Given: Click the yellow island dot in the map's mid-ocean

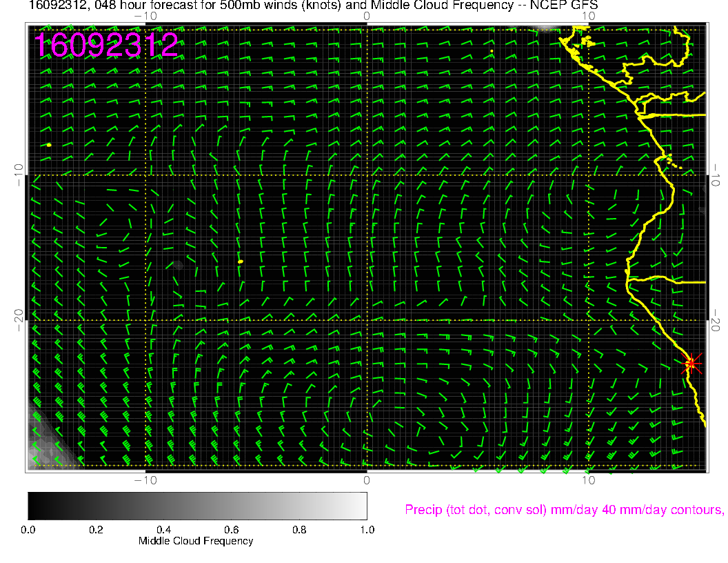Looking at the screenshot, I should point(241,262).
